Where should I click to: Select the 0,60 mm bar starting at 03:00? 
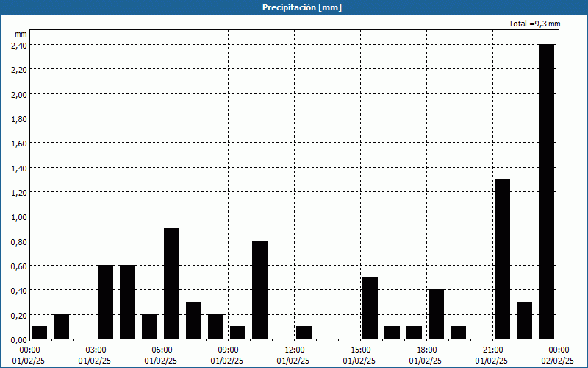[105, 302]
